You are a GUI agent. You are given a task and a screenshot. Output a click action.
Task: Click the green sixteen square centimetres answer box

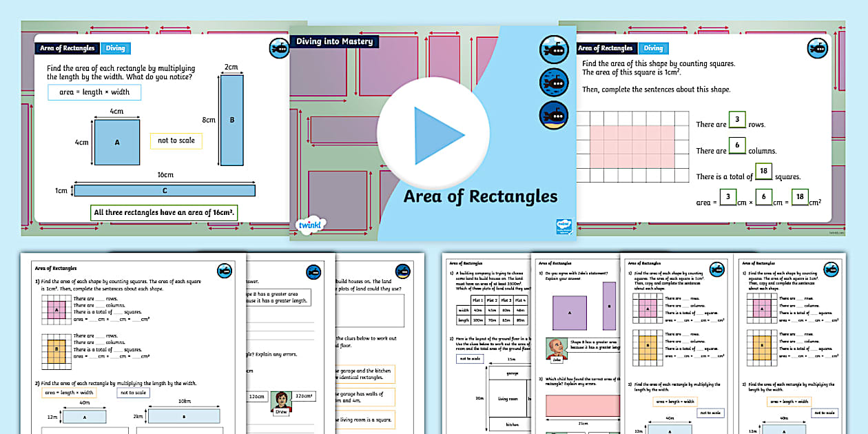165,212
